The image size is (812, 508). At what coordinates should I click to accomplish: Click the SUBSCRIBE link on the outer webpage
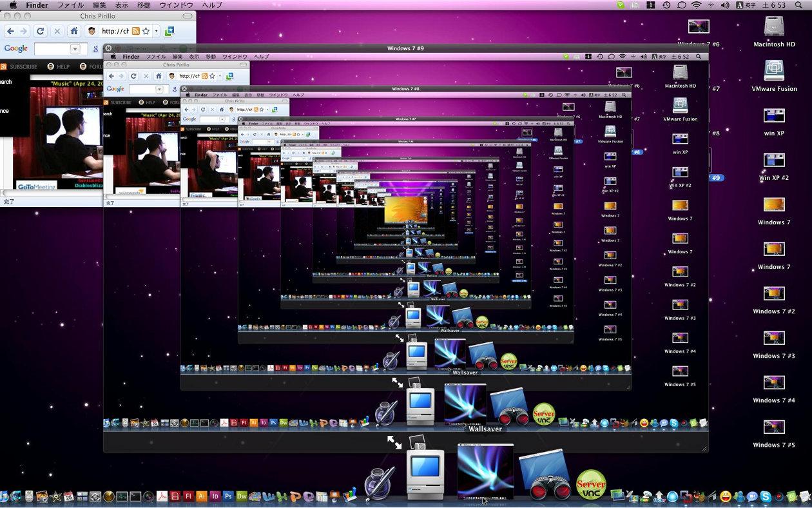(23, 66)
